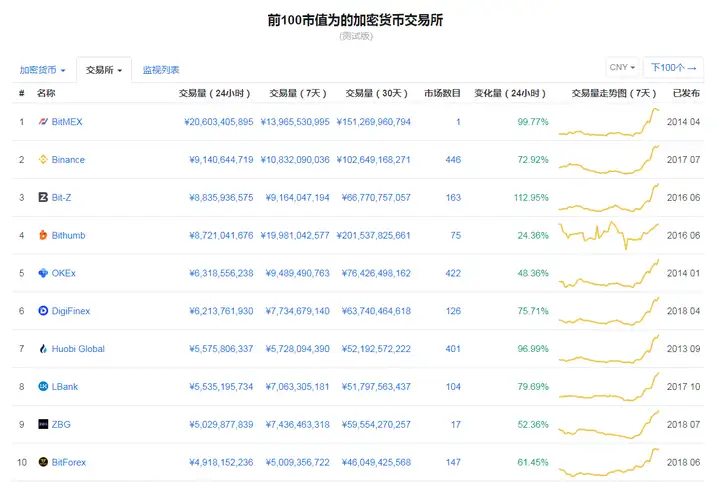Click Huobi Global market count 401

click(x=453, y=349)
